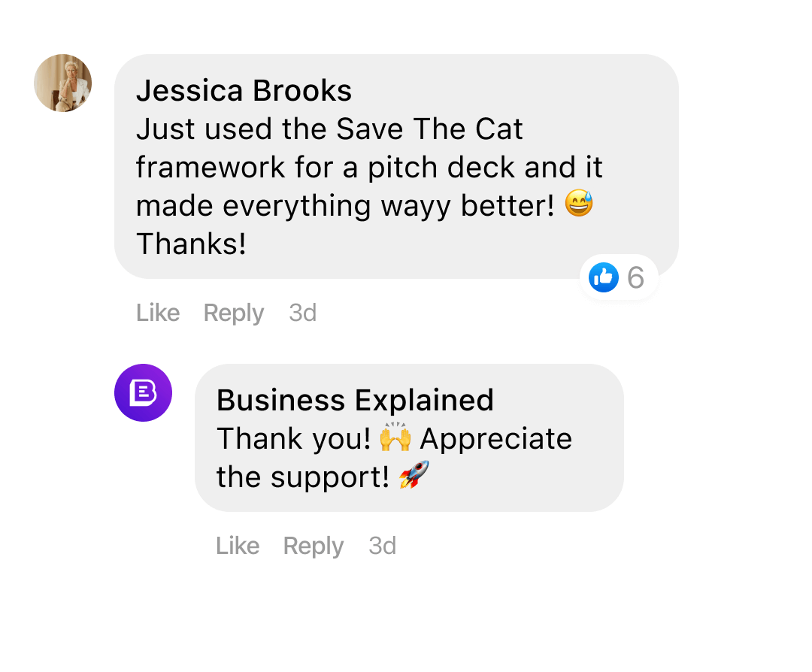This screenshot has width=812, height=672.
Task: Click the "Save The Cat" phrase in comment
Action: [429, 129]
